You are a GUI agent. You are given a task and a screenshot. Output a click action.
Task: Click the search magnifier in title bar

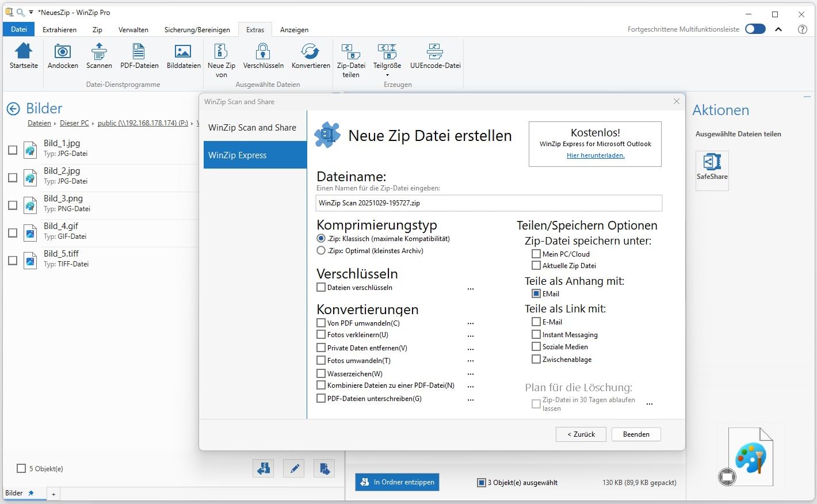tap(20, 12)
